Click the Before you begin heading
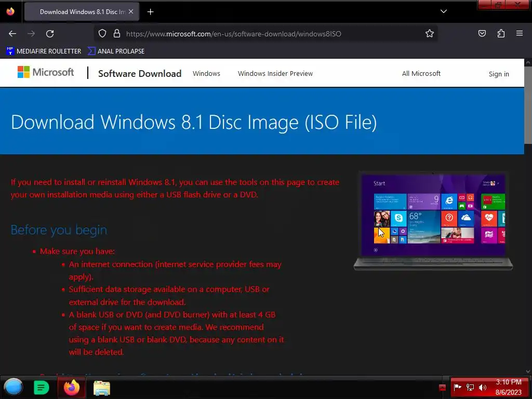This screenshot has width=532, height=399. click(59, 230)
